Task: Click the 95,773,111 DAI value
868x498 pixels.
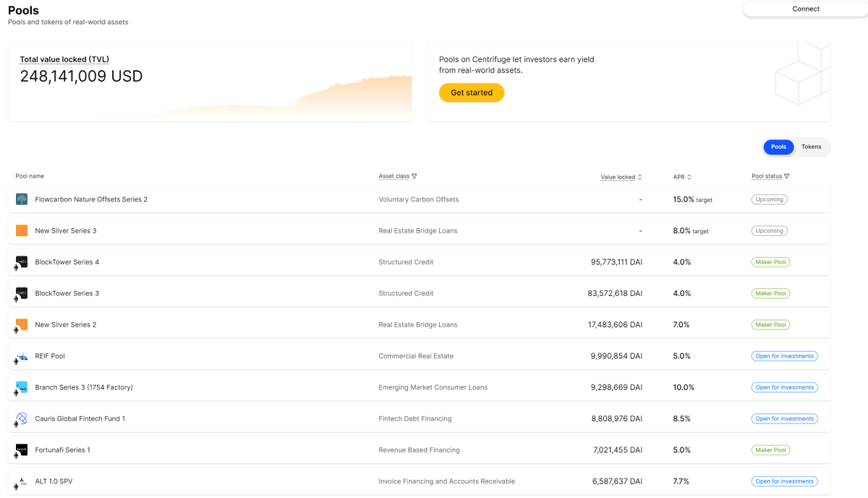Action: click(616, 262)
